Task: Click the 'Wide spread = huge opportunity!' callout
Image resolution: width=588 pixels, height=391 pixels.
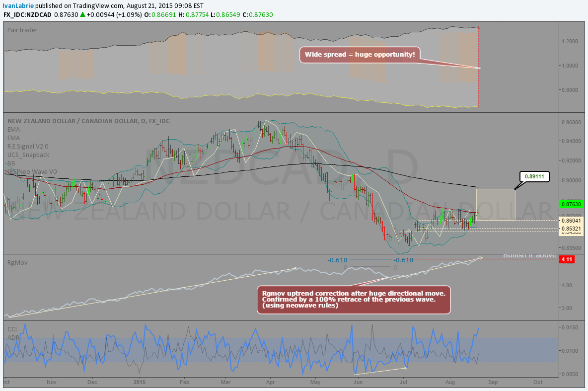Action: coord(360,55)
